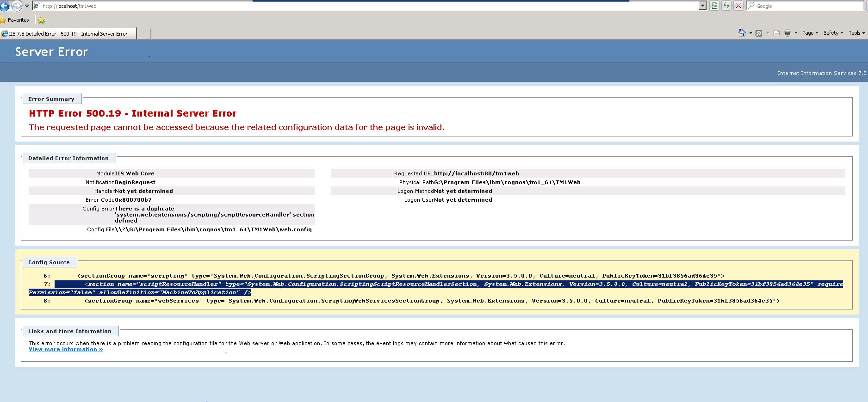Open the recent pages dropdown arrow

27,6
